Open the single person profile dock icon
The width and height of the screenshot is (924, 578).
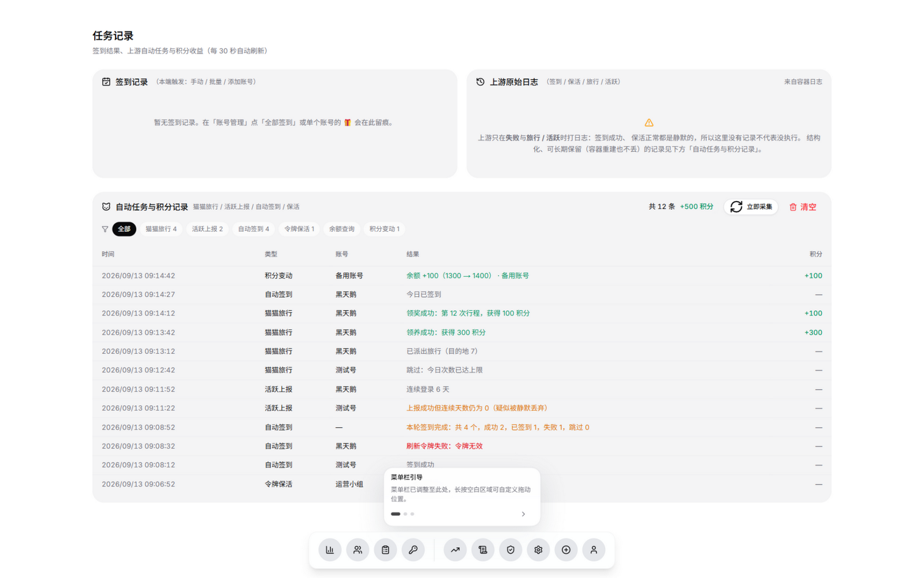click(x=594, y=550)
